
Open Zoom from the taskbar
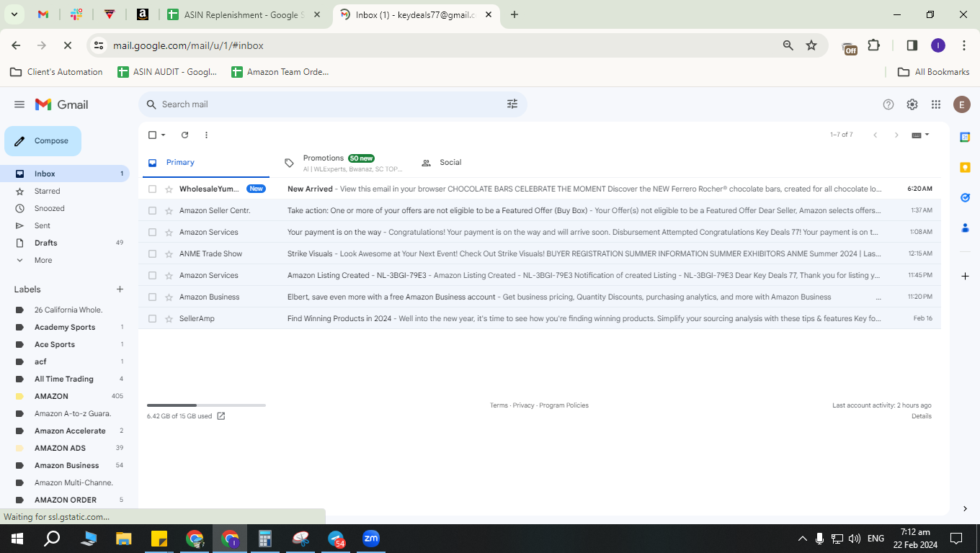point(371,539)
